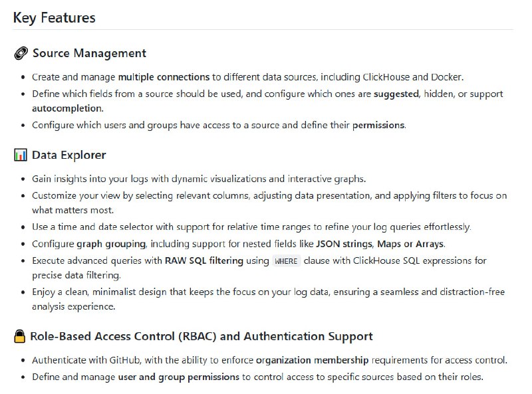This screenshot has height=394, width=532.
Task: Click the Role-Based Access Control heading text
Action: tap(201, 337)
